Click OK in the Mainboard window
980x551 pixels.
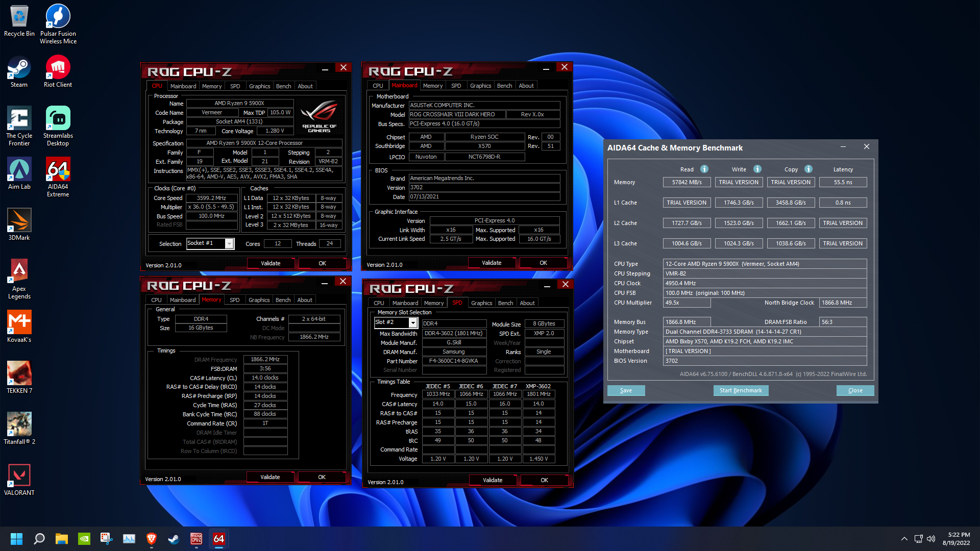coord(543,263)
